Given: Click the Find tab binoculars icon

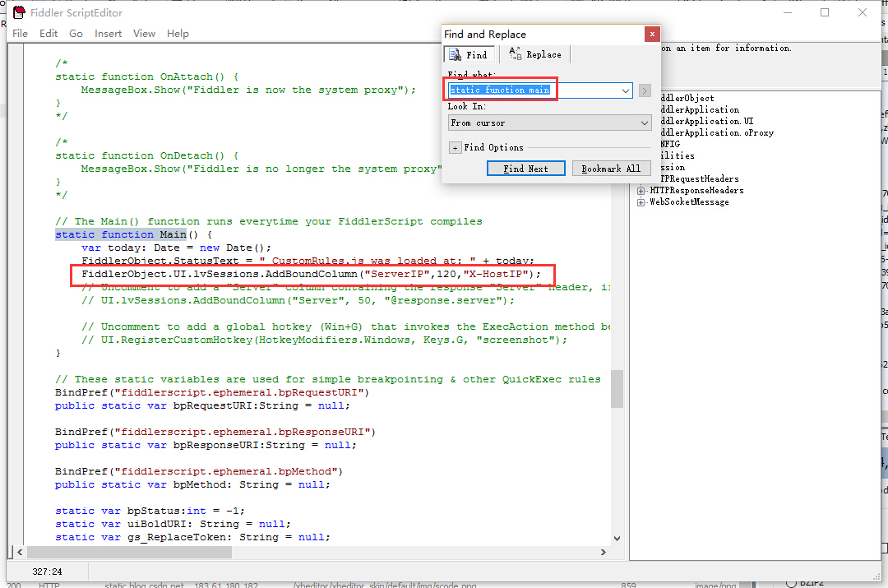Looking at the screenshot, I should click(x=455, y=54).
